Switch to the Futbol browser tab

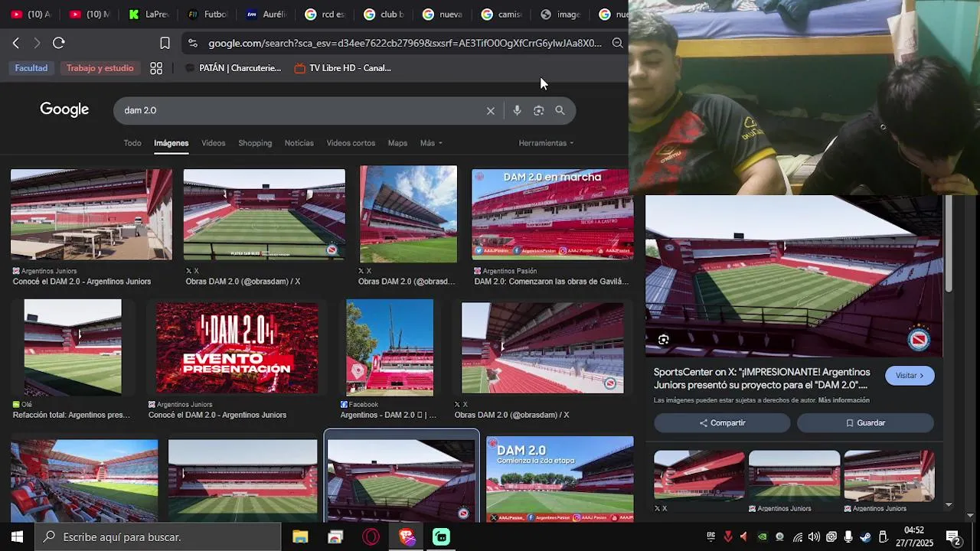coord(208,14)
